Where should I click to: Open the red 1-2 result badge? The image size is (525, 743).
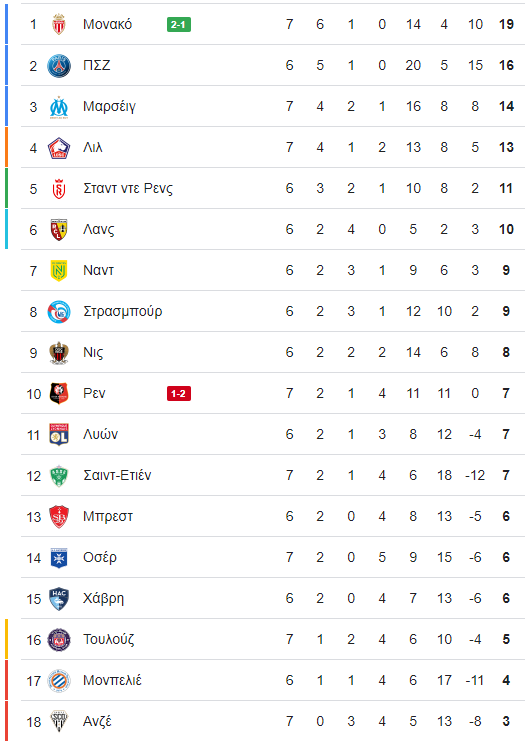(179, 393)
